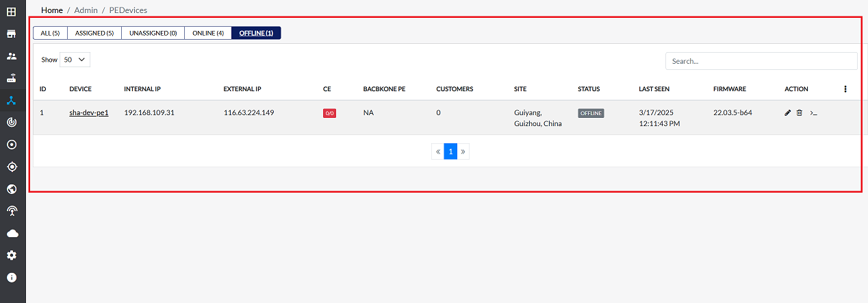Click the Guiyang, Guizhou, China site cell
868x303 pixels.
click(x=538, y=118)
